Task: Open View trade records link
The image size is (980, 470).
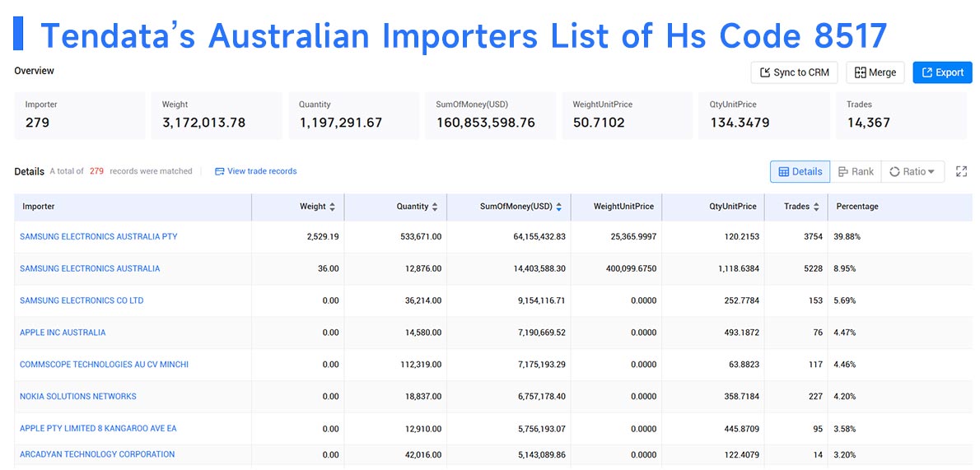Action: (x=255, y=171)
